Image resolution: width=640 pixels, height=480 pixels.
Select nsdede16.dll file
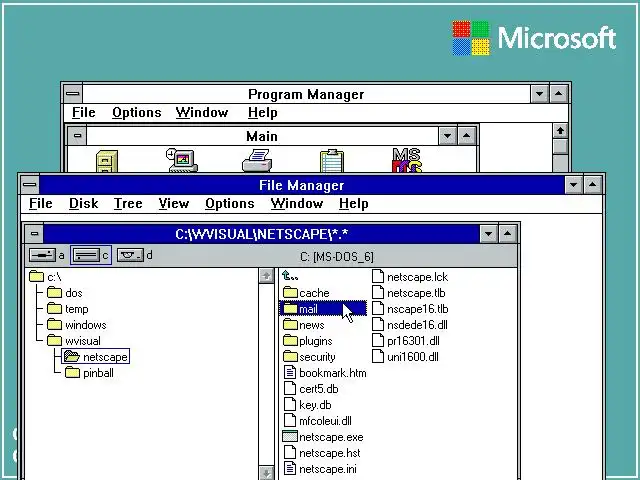(x=410, y=325)
